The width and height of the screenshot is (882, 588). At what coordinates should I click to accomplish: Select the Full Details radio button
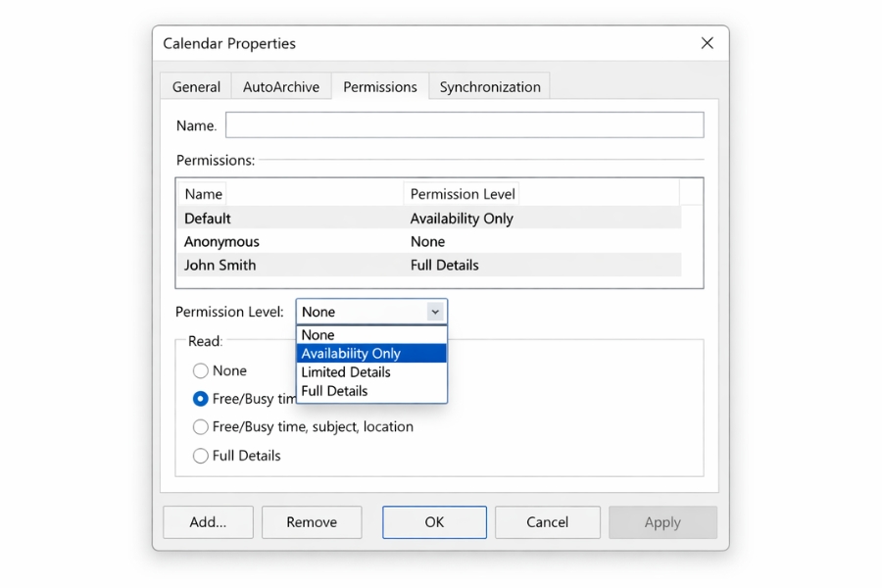click(201, 456)
